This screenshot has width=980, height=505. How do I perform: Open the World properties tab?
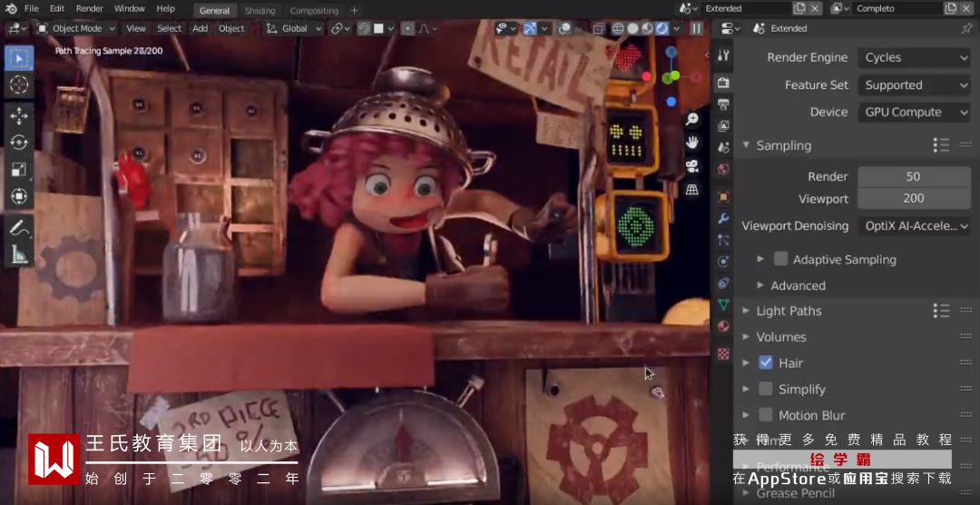point(724,169)
